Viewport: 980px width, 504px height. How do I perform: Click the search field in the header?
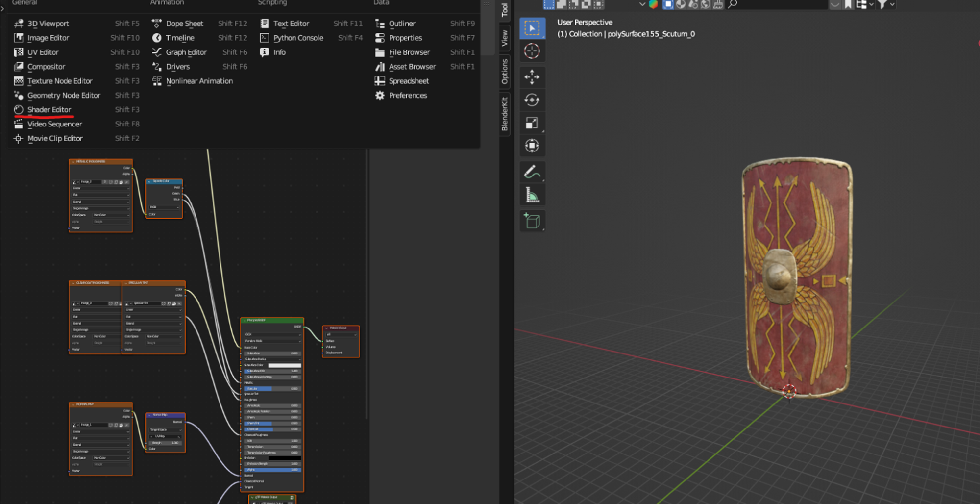click(777, 4)
